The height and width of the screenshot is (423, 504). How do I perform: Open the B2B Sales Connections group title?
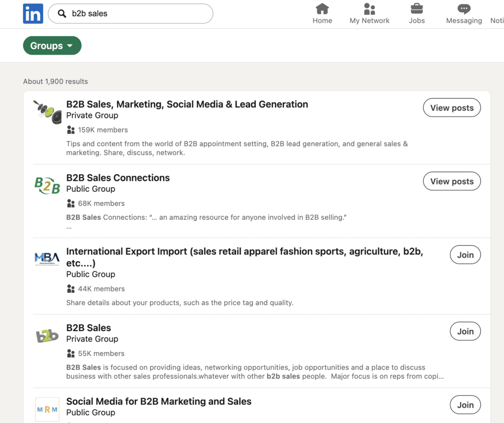pyautogui.click(x=118, y=178)
